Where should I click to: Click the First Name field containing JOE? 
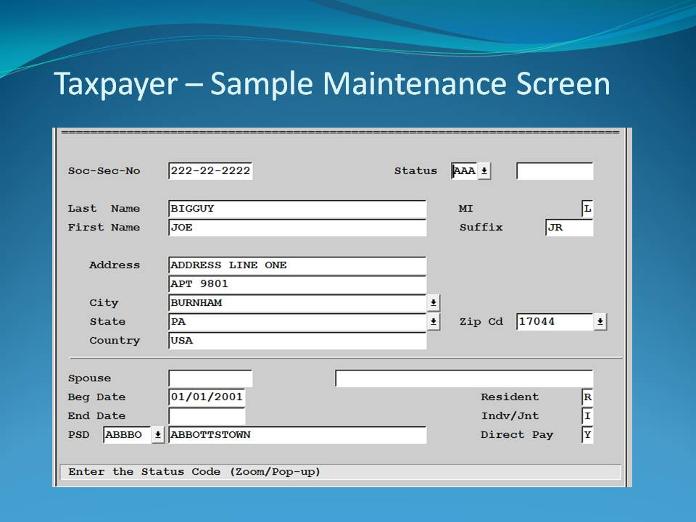[x=297, y=228]
